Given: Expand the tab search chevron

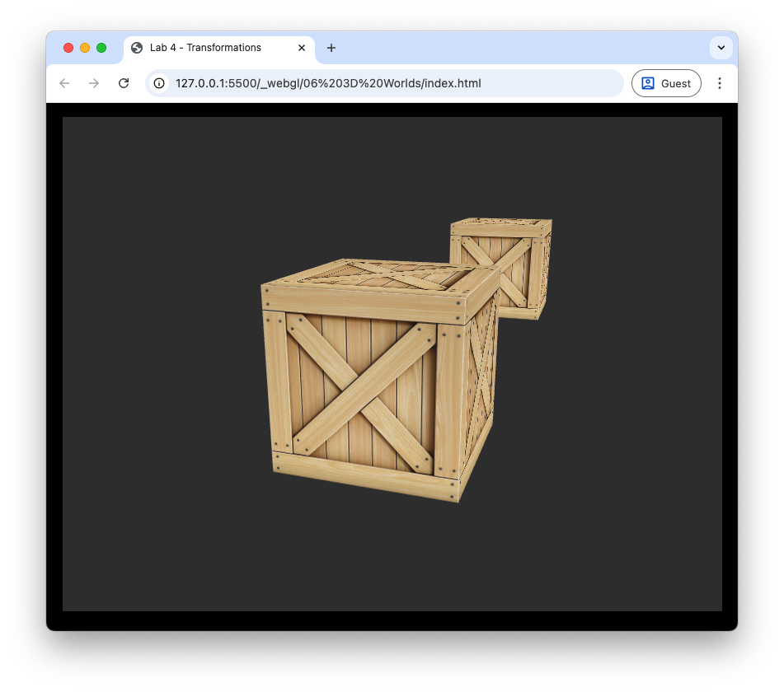Looking at the screenshot, I should pos(721,48).
